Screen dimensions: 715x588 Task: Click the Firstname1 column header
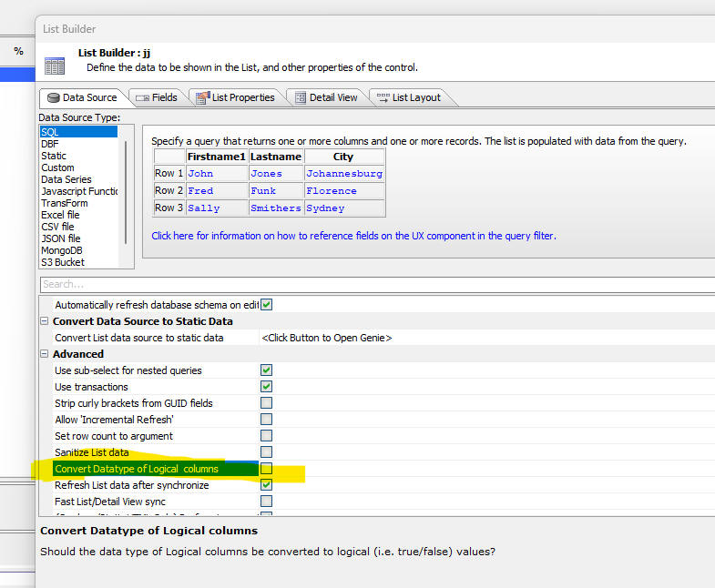point(217,157)
